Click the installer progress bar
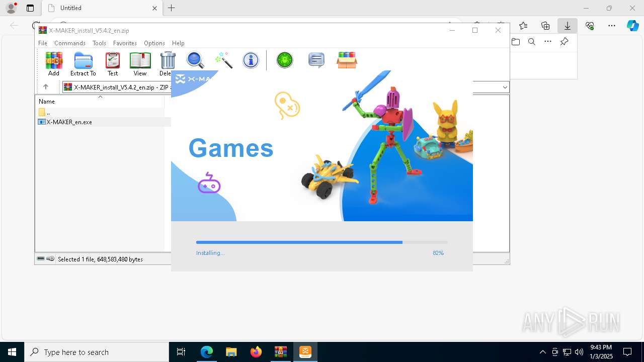The height and width of the screenshot is (362, 644). pos(322,242)
